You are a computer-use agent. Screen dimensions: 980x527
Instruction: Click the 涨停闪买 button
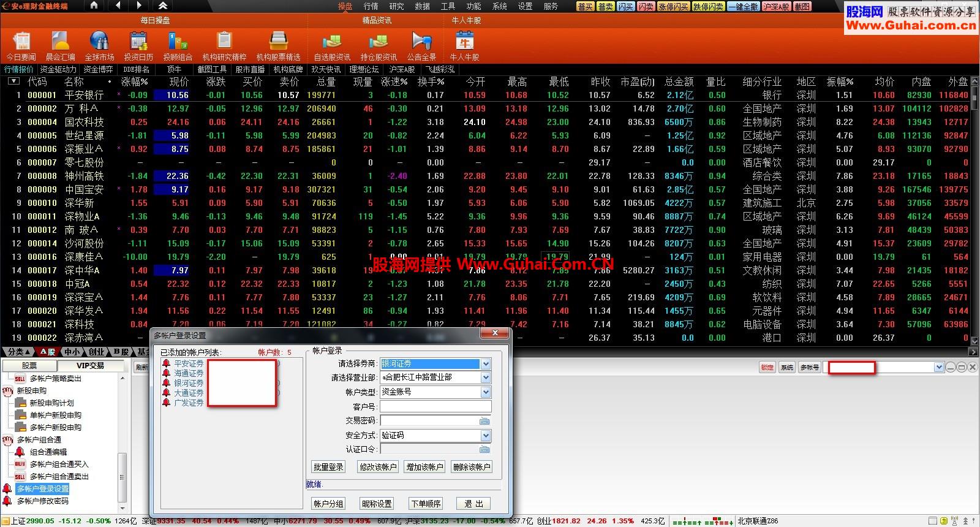[x=673, y=6]
